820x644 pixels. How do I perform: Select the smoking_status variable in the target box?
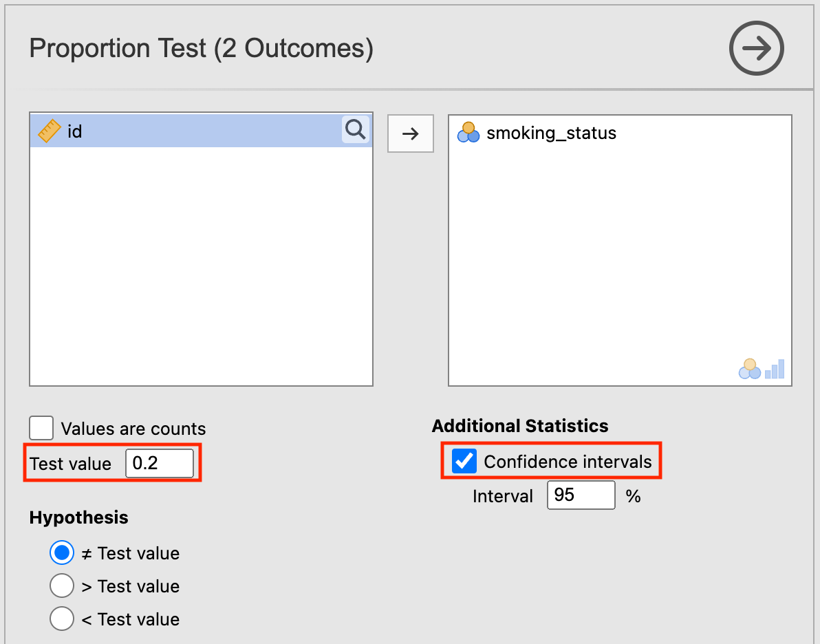point(551,133)
